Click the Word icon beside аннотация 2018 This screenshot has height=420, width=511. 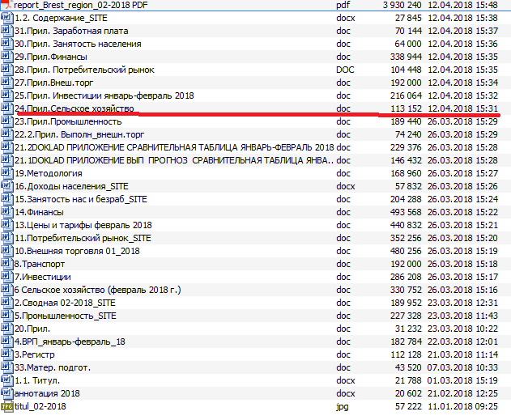click(x=6, y=393)
